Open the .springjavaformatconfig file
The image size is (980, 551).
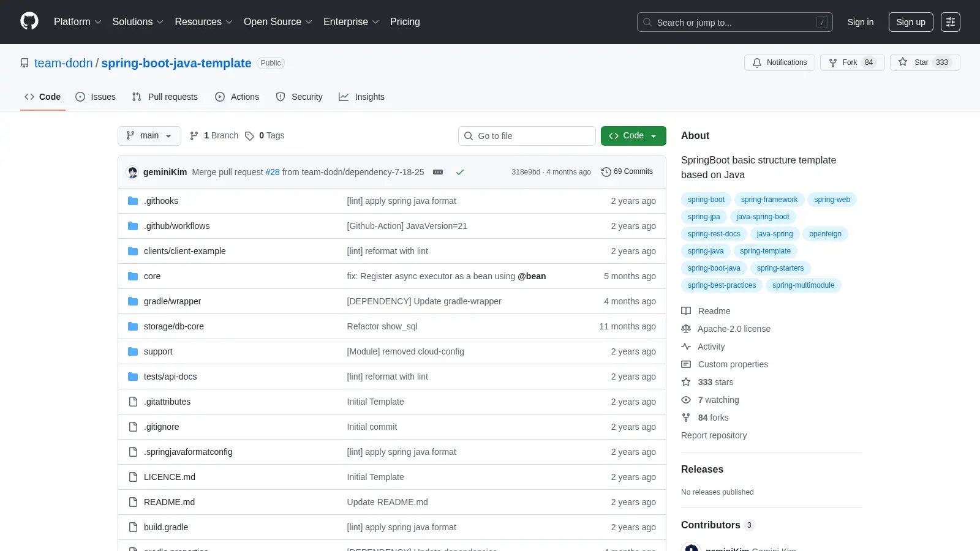coord(188,452)
